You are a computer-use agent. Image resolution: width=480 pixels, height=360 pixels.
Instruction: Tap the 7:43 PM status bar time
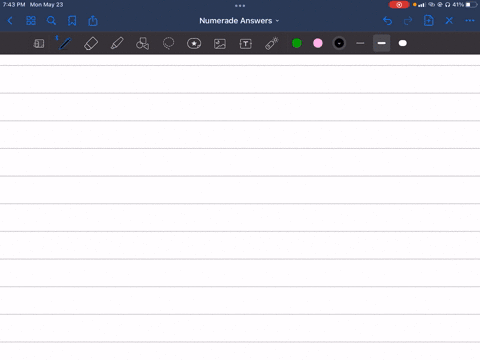coord(14,5)
